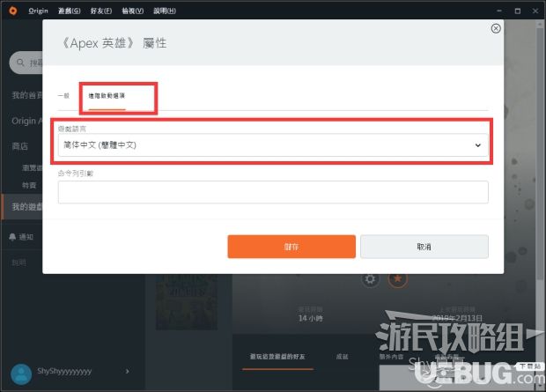Screen dimensions: 546x392
Task: Open the Origin menu
Action: point(38,11)
